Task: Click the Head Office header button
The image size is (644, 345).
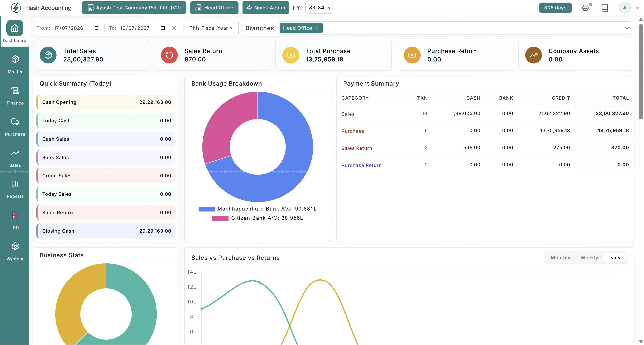Action: 214,8
